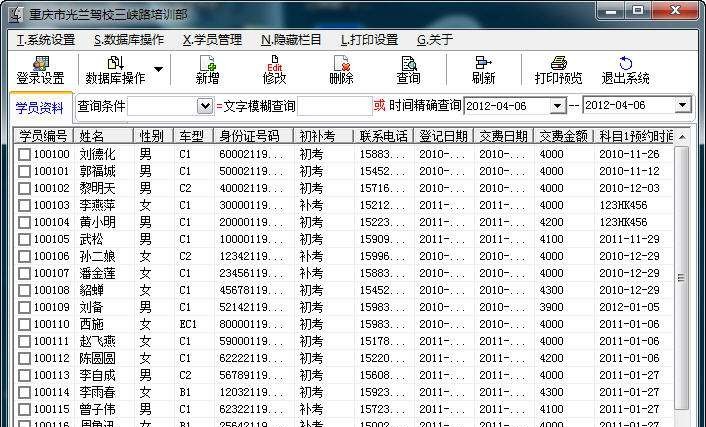Check the box for student 100104
This screenshot has height=427, width=706.
click(x=24, y=223)
